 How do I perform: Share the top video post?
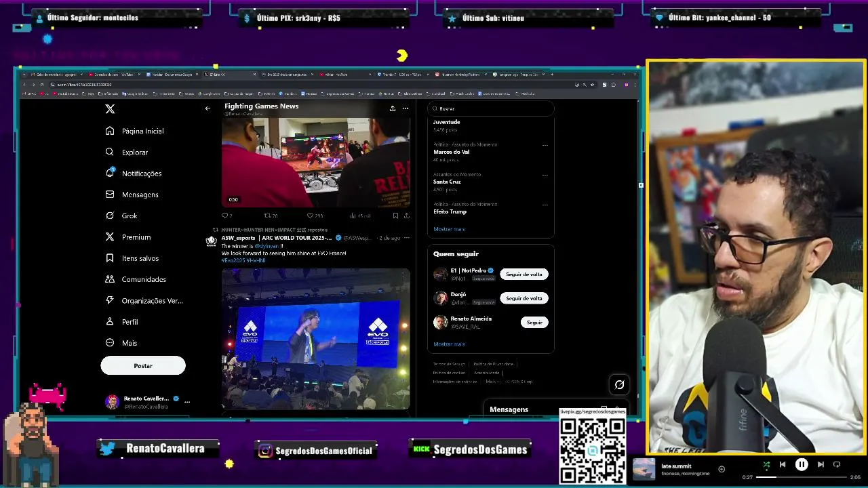[406, 216]
